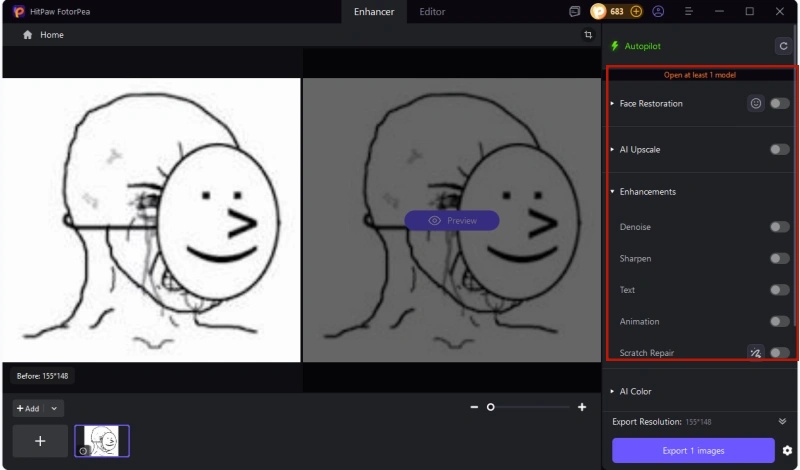Viewport: 800px width, 470px height.
Task: Click the eye icon on Preview
Action: pyautogui.click(x=434, y=220)
